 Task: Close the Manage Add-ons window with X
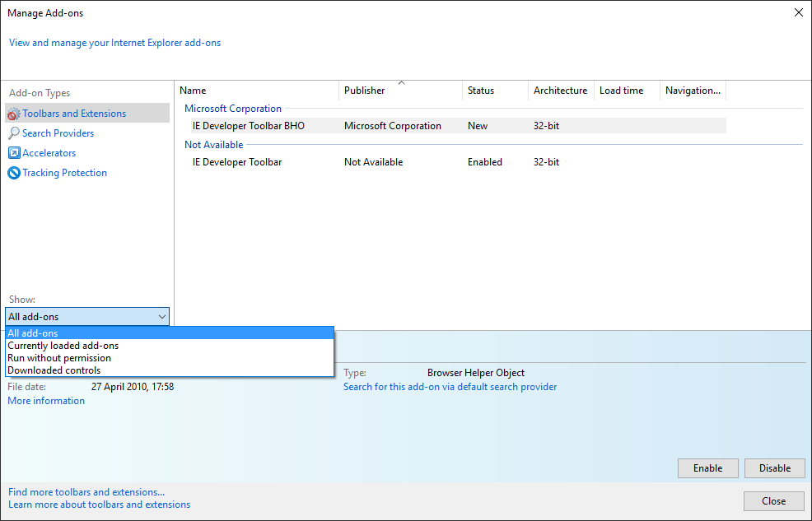[799, 12]
